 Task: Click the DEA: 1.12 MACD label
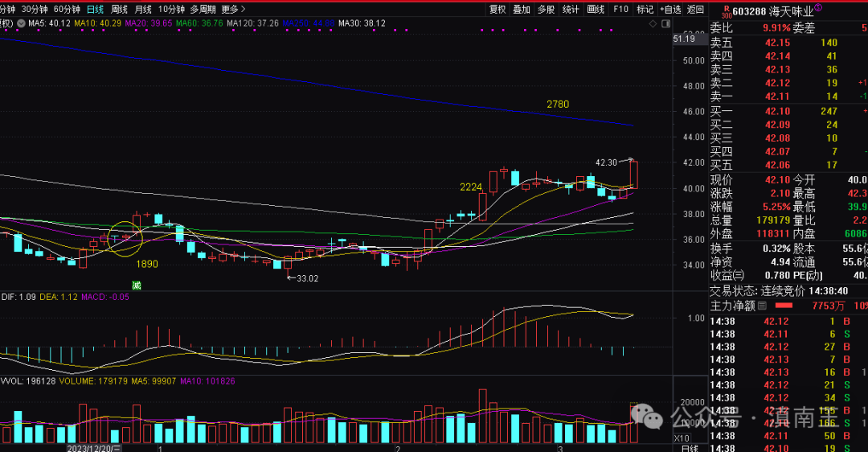pyautogui.click(x=59, y=297)
